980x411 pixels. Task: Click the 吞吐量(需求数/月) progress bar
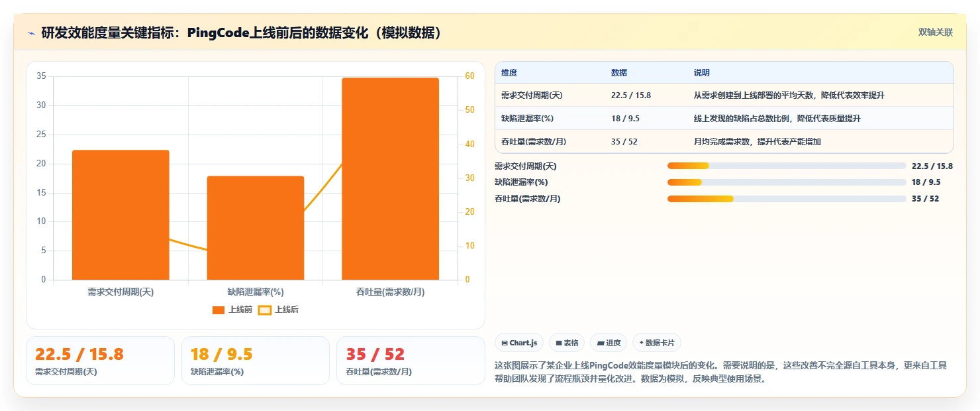point(787,198)
